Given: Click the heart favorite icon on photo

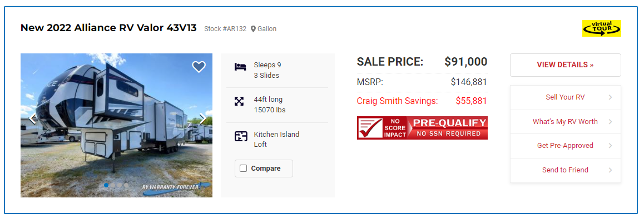Looking at the screenshot, I should click(199, 67).
